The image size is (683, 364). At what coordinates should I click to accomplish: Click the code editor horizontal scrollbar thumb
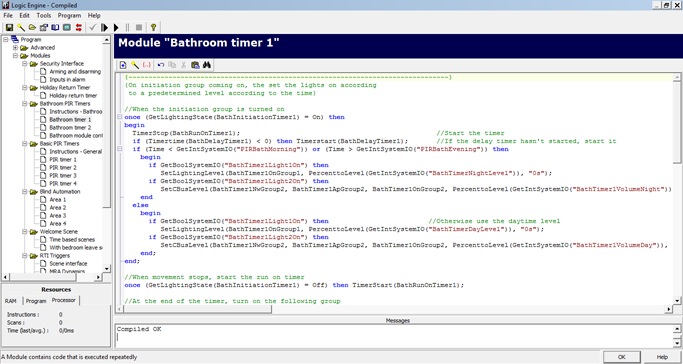click(197, 309)
